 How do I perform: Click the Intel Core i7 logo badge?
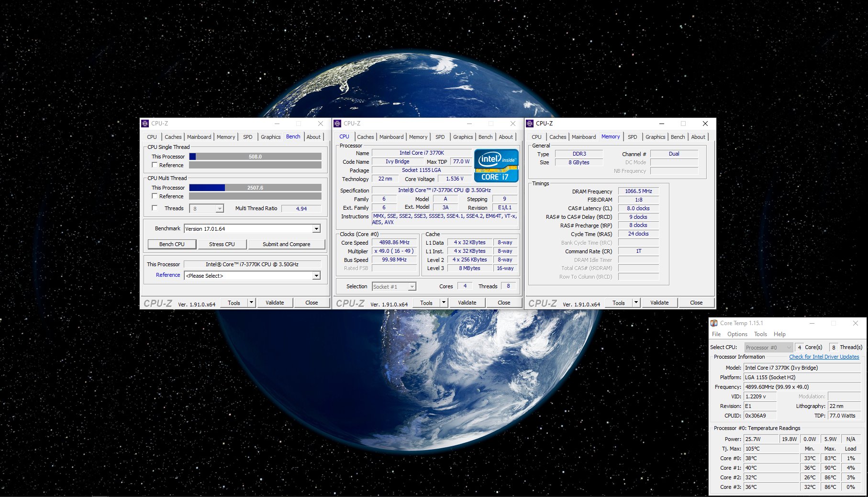point(496,166)
